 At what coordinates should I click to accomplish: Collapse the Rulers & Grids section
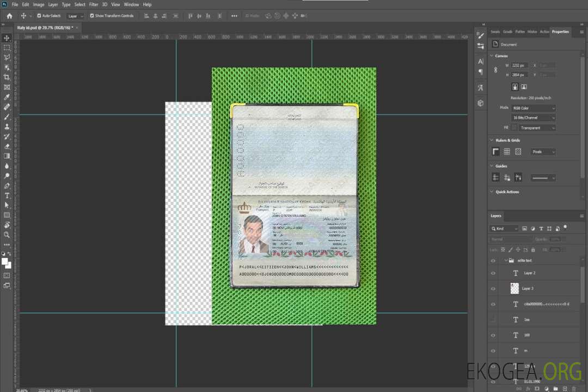tap(492, 140)
